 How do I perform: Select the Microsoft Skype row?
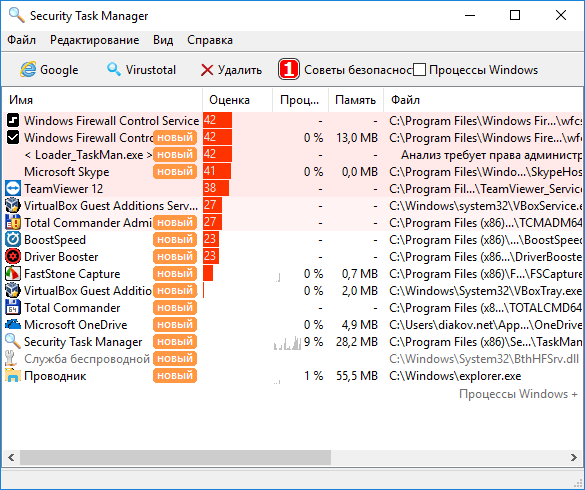tap(292, 172)
